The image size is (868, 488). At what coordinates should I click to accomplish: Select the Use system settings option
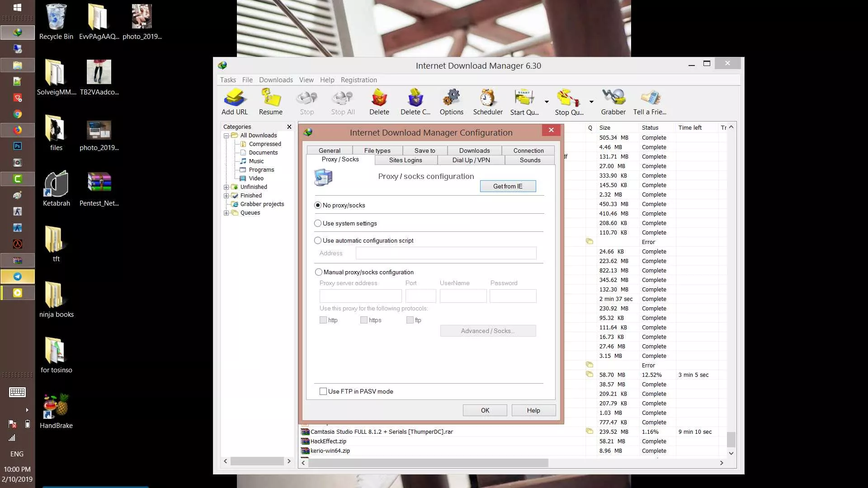pyautogui.click(x=318, y=223)
